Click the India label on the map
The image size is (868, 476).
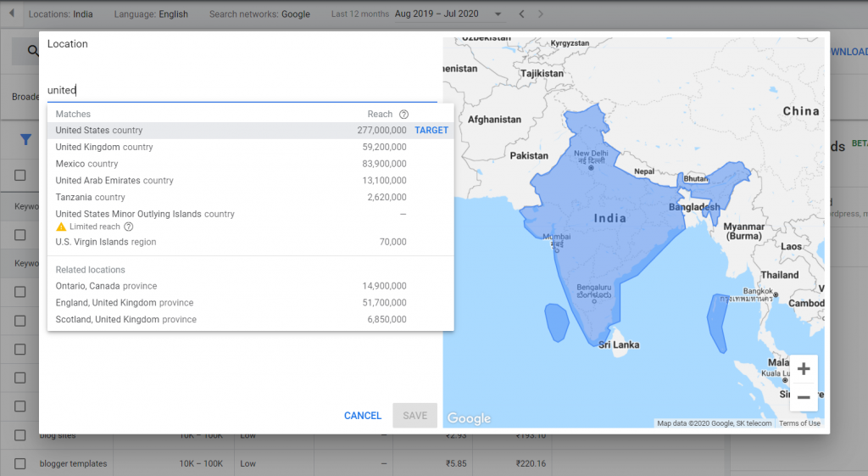(x=610, y=218)
